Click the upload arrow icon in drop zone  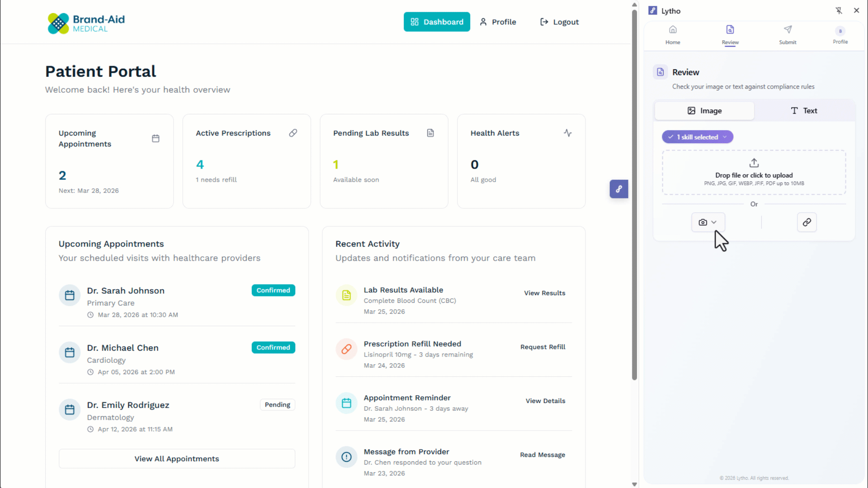tap(754, 163)
